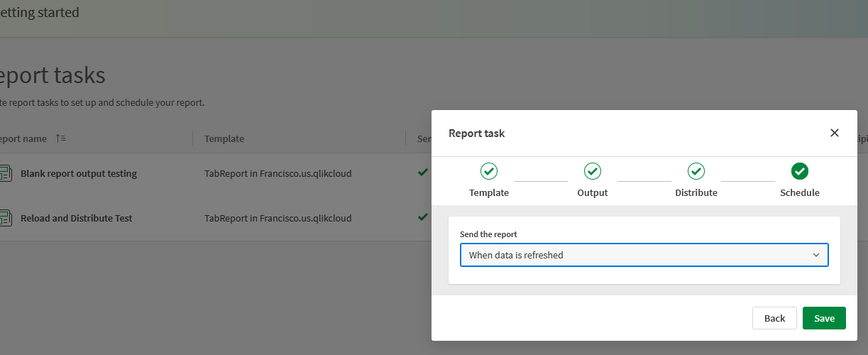Screen dimensions: 868x355
Task: Click the Template column header
Action: click(224, 138)
